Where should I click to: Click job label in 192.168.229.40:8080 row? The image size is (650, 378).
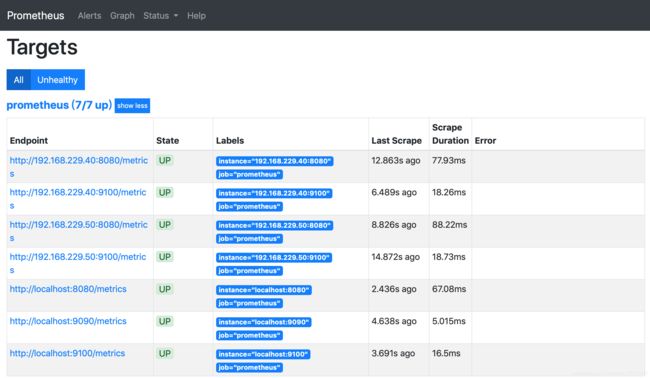[x=249, y=174]
